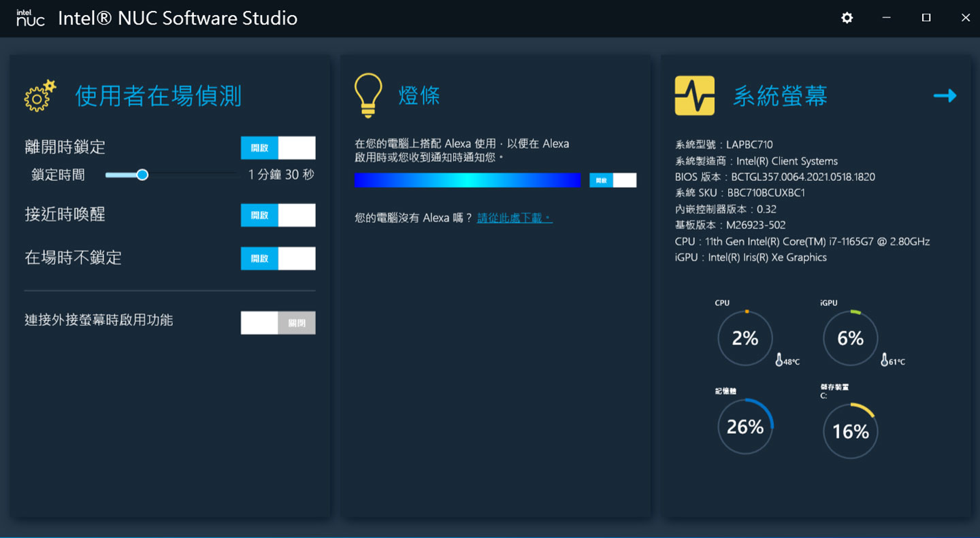Screen dimensions: 980x538
Task: Open application settings via the gear icon
Action: [846, 18]
